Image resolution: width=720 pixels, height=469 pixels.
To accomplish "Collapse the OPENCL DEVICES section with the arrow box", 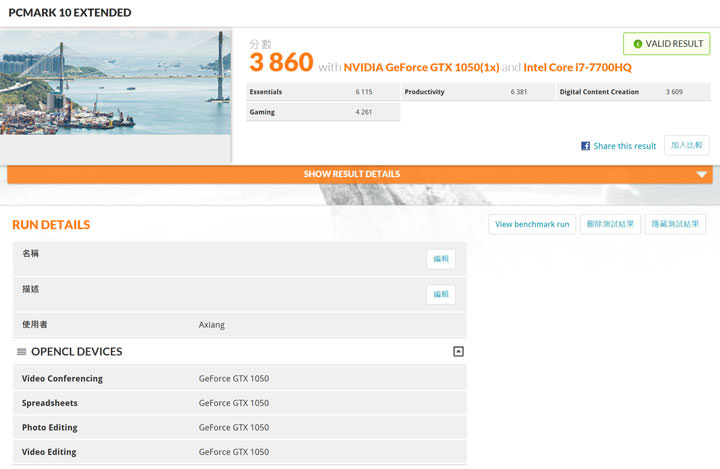I will tap(458, 352).
